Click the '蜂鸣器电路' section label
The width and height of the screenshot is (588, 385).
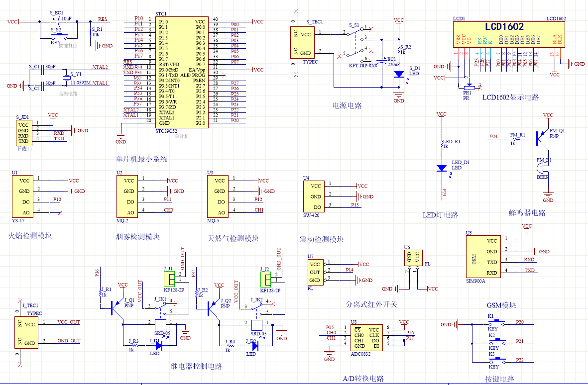tap(527, 213)
